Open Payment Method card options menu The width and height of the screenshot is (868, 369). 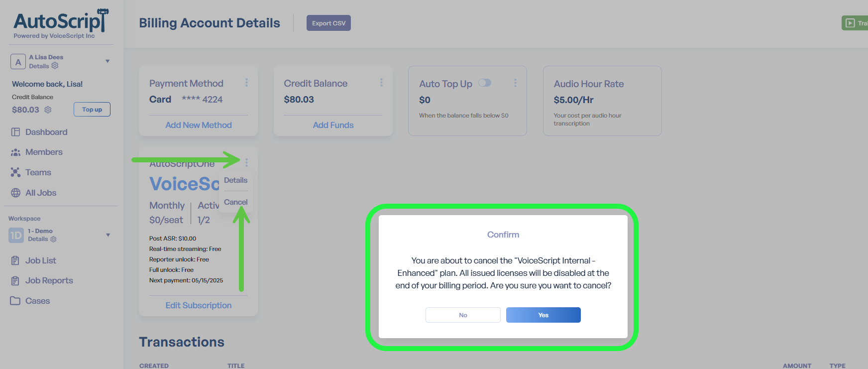246,83
